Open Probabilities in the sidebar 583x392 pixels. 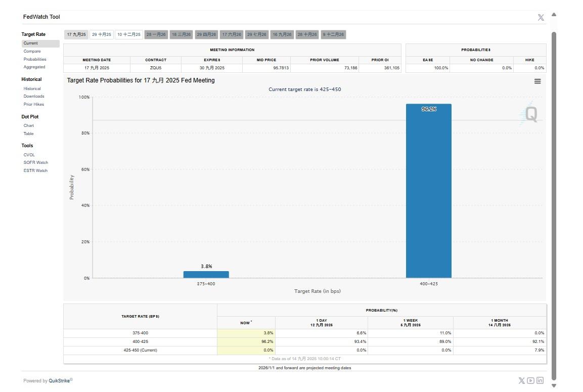point(35,59)
